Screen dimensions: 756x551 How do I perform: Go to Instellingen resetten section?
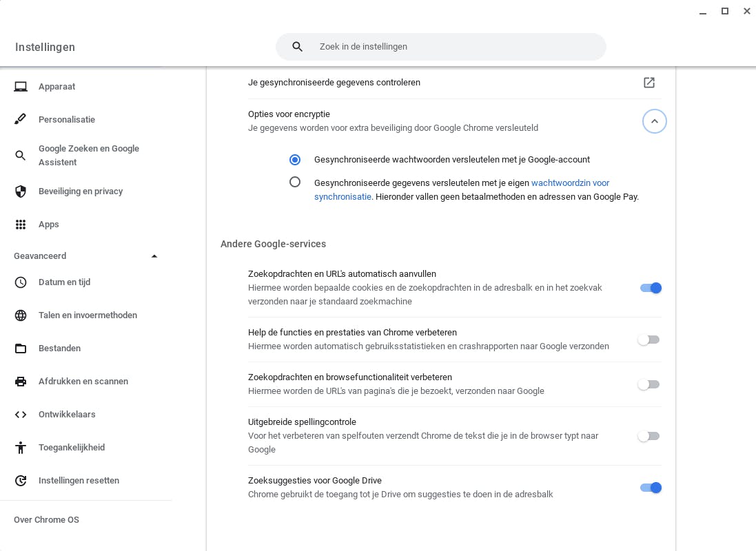click(x=79, y=481)
